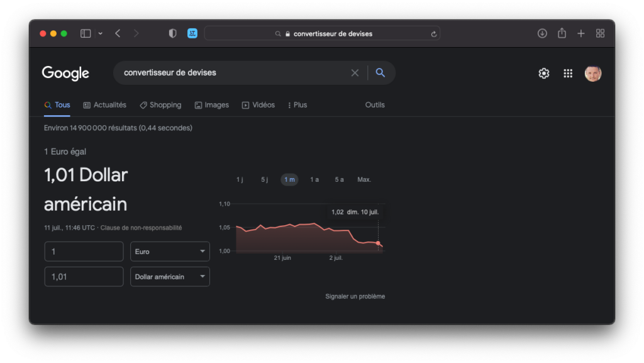644x363 pixels.
Task: Select the 5 a chart range
Action: click(x=339, y=179)
